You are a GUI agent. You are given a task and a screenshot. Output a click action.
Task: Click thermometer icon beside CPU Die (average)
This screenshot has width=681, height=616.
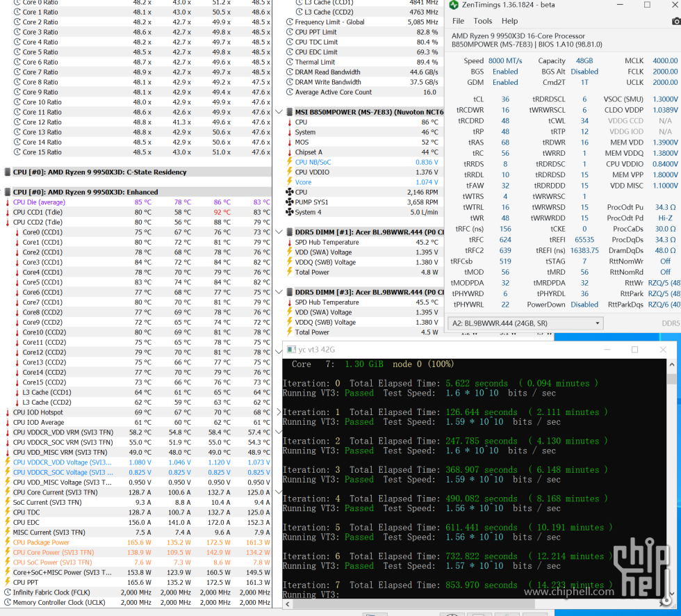tap(8, 202)
